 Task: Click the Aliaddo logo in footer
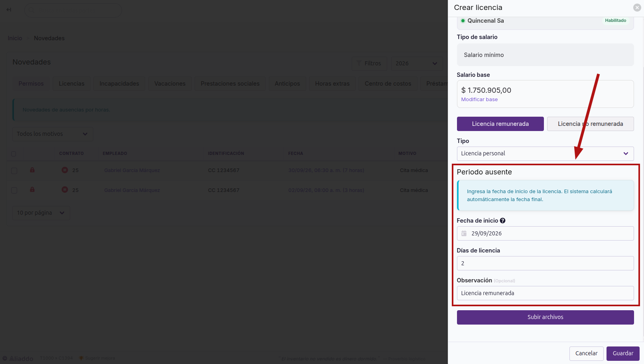coord(18,358)
